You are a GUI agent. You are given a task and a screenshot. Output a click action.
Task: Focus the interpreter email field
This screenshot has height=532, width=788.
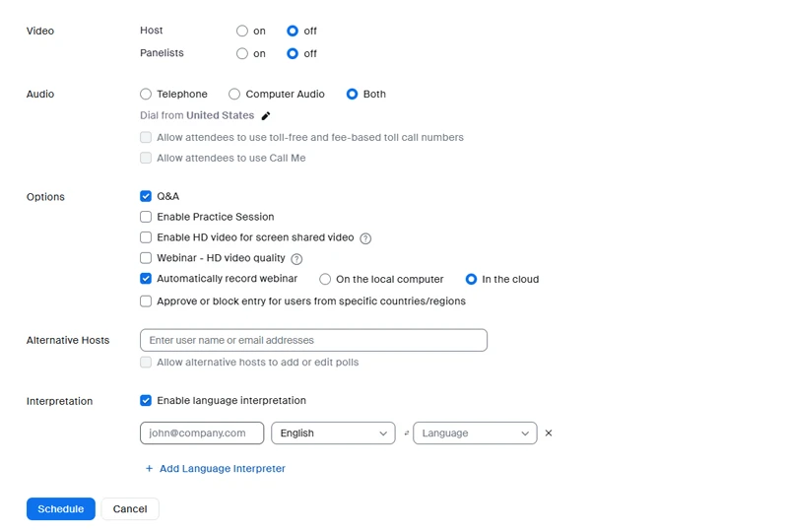click(x=202, y=433)
